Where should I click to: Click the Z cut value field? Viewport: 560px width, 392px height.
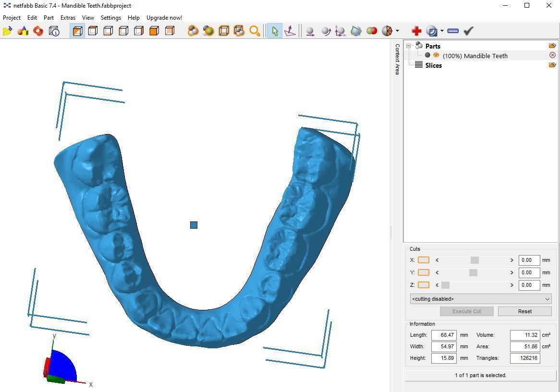pos(529,285)
